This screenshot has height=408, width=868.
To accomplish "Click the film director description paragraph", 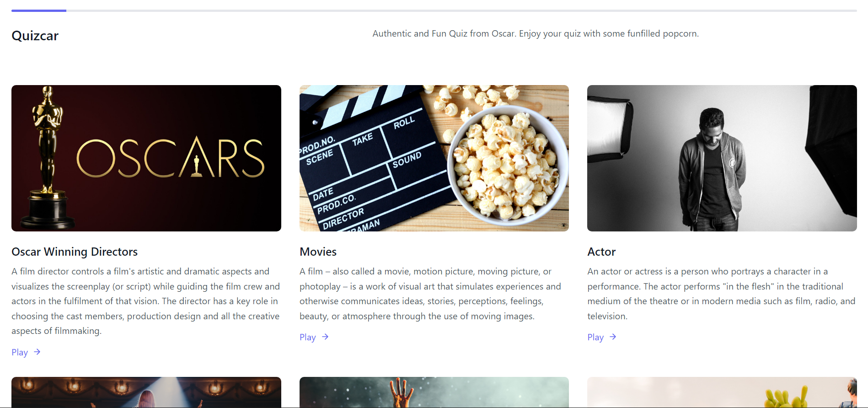I will click(x=146, y=301).
